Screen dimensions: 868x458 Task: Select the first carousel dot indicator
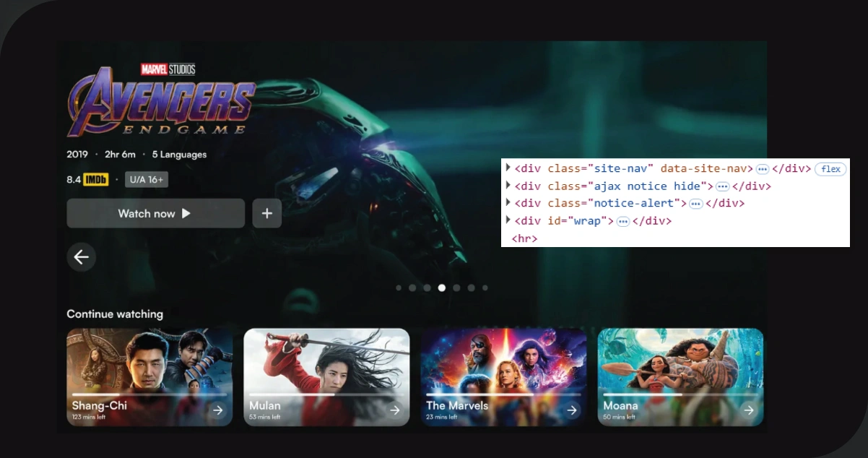tap(399, 288)
